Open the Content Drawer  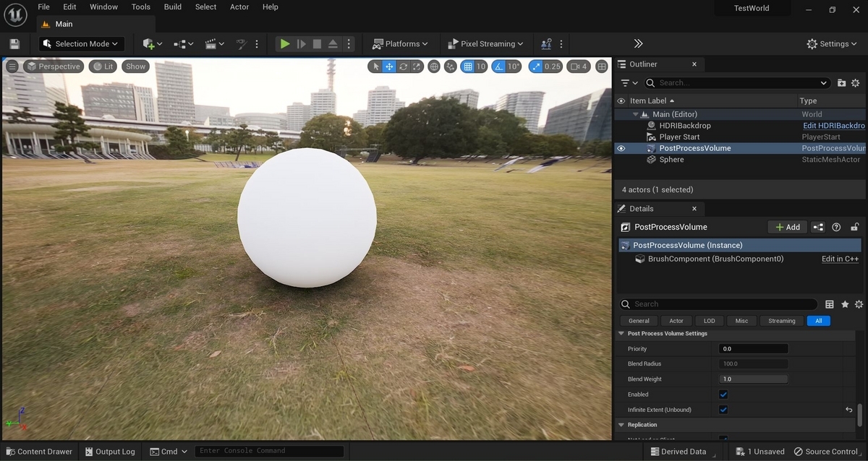coord(38,452)
